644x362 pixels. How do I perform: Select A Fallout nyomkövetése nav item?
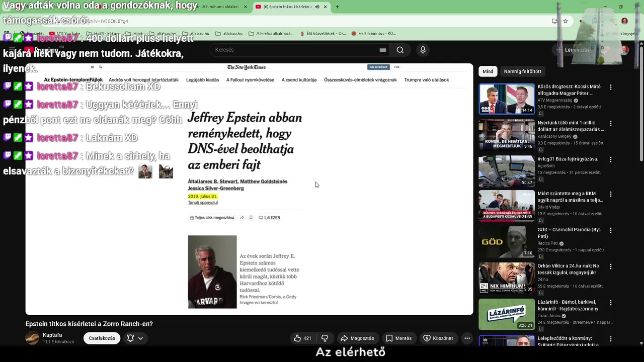(x=250, y=79)
